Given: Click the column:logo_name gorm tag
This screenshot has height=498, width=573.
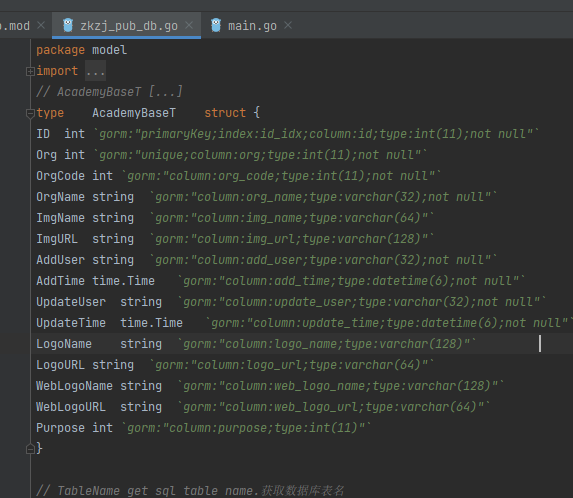Looking at the screenshot, I should tap(327, 344).
